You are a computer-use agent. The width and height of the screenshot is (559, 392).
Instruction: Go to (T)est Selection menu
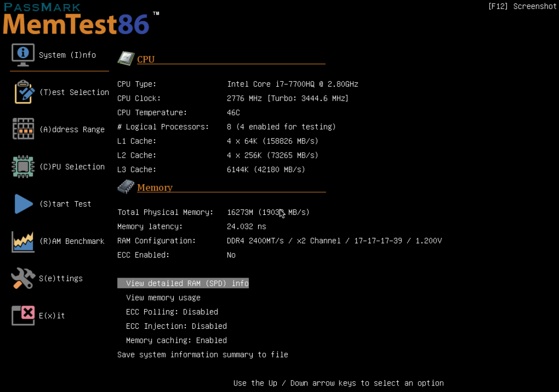(74, 92)
